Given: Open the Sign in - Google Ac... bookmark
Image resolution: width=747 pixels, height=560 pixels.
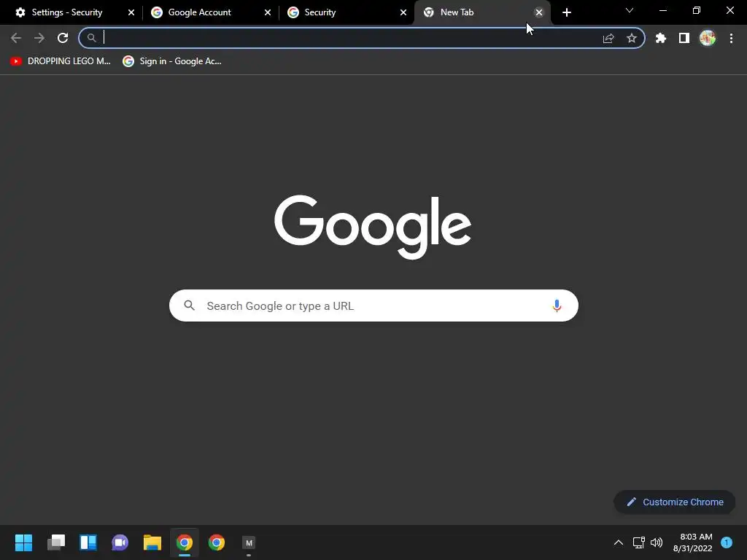Looking at the screenshot, I should coord(172,61).
